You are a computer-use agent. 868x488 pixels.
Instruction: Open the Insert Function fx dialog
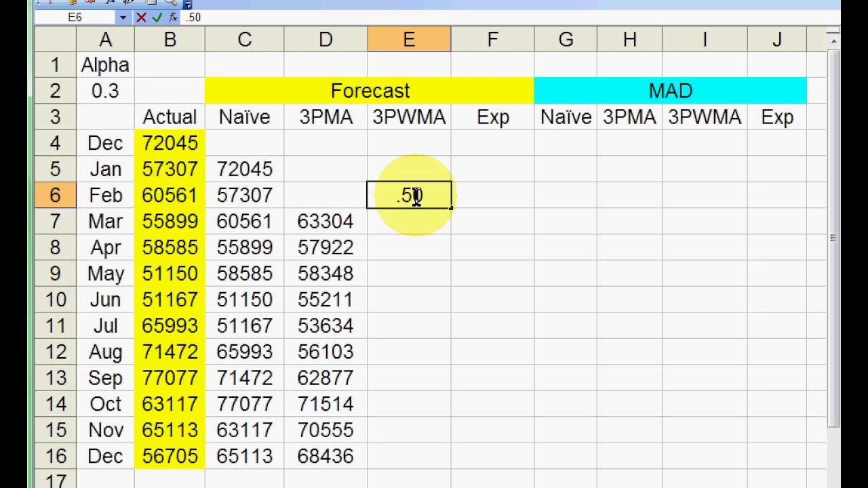coord(173,18)
